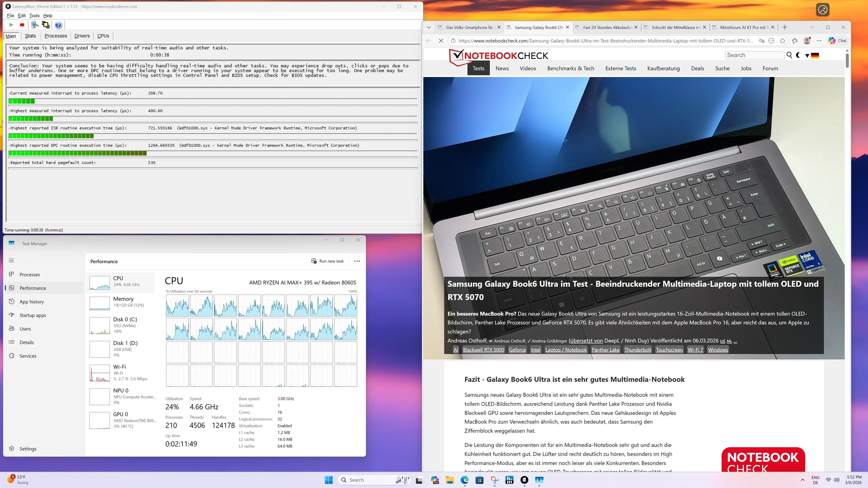Image resolution: width=868 pixels, height=488 pixels.
Task: Toggle Task Manager hamburger navigation menu
Action: point(11,261)
